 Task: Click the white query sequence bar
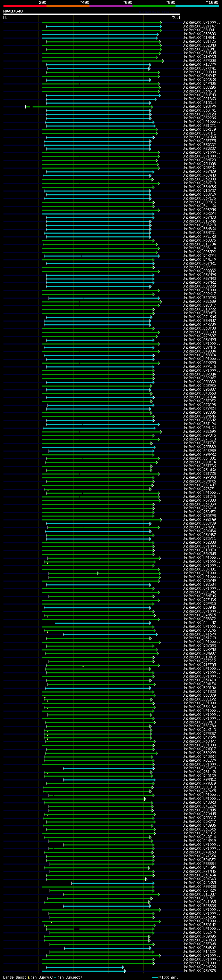click(x=92, y=14)
